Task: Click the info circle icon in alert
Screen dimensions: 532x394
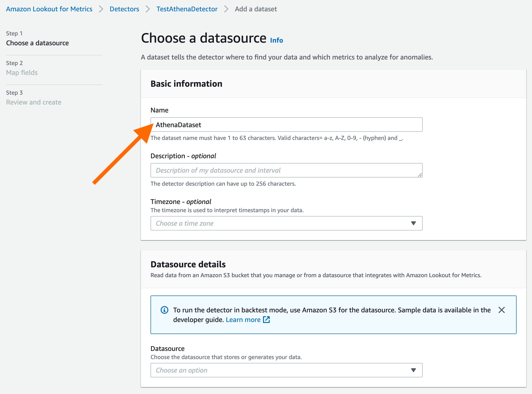Action: 164,310
